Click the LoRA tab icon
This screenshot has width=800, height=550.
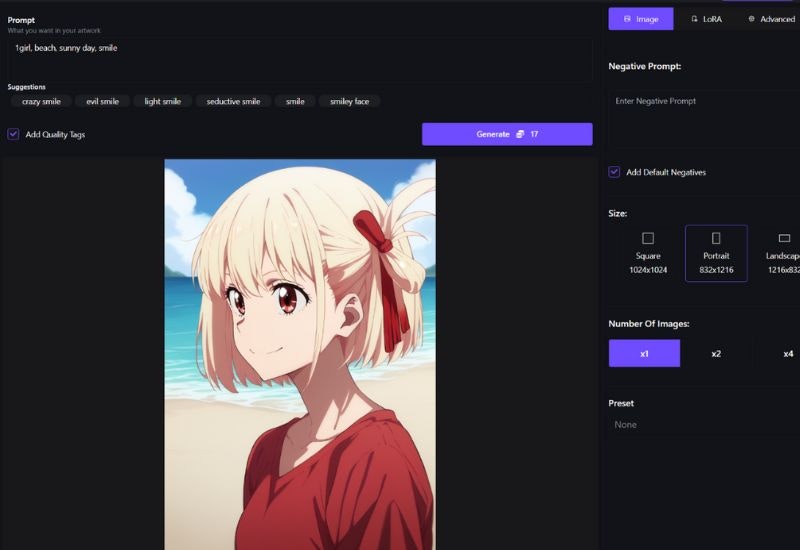coord(694,19)
